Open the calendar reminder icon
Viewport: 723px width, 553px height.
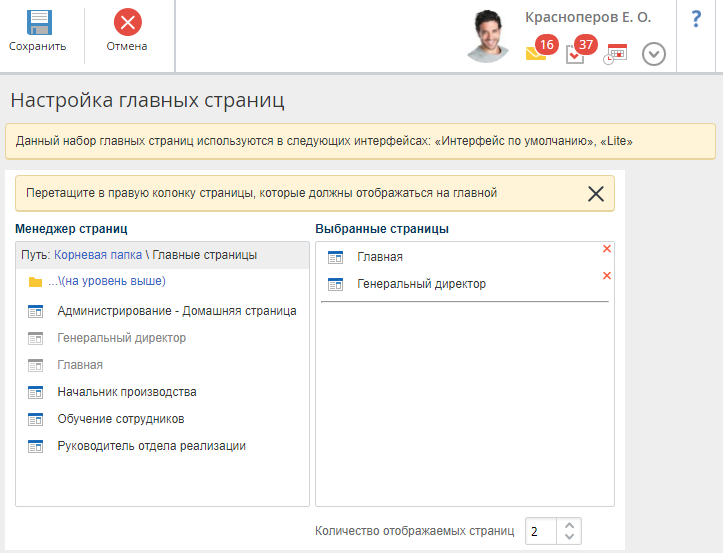point(615,55)
